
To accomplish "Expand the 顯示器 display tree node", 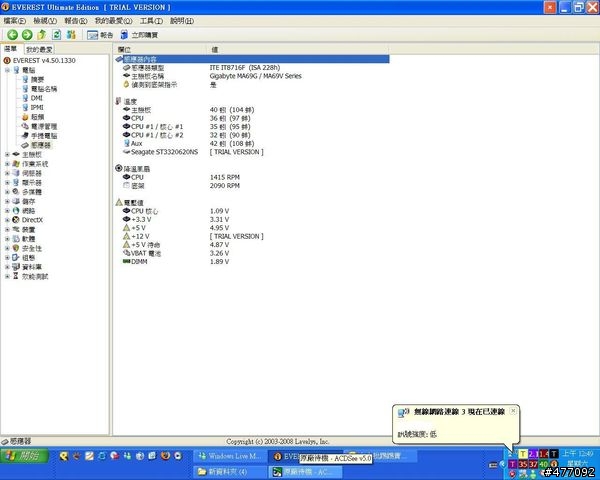I will (x=7, y=183).
